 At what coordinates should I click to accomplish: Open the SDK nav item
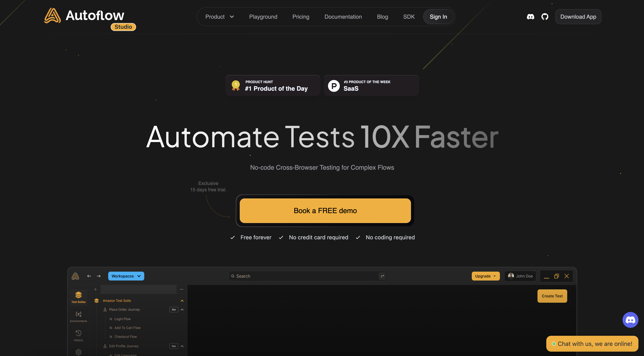click(x=409, y=17)
